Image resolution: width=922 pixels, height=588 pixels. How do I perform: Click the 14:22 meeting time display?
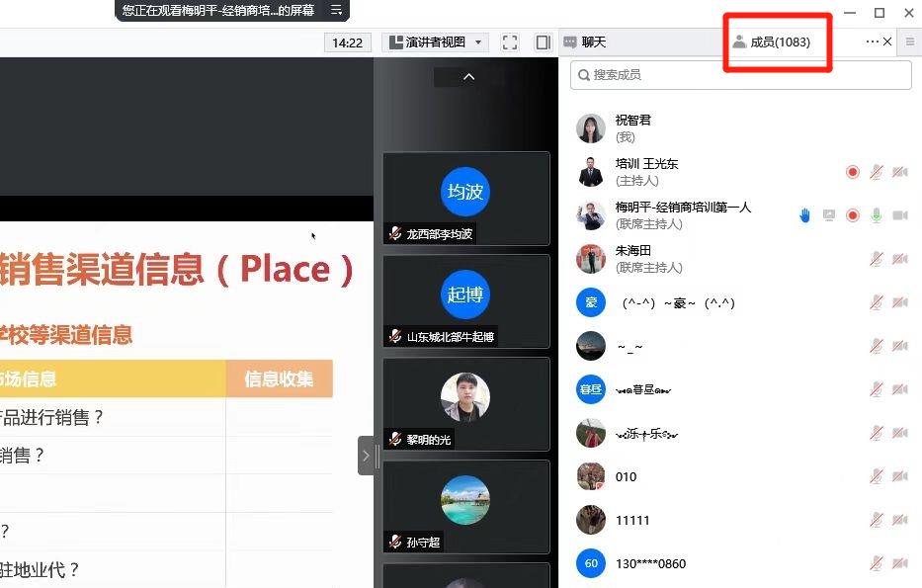[348, 42]
